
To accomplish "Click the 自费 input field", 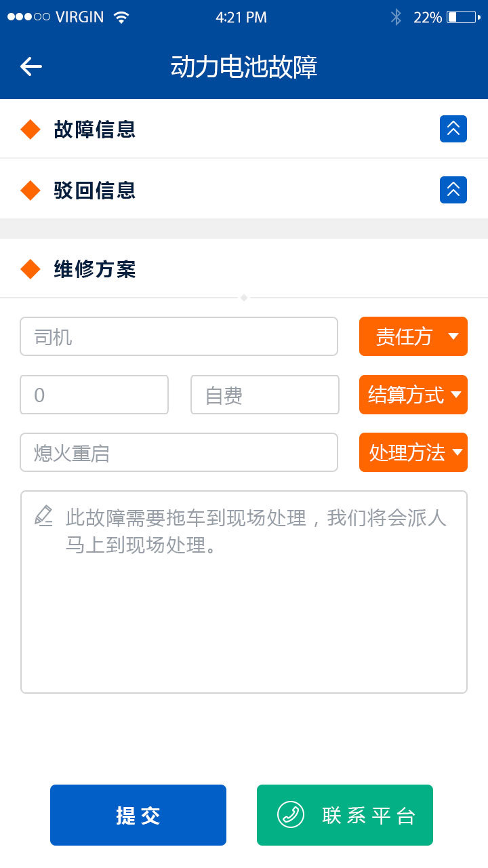I will [264, 395].
